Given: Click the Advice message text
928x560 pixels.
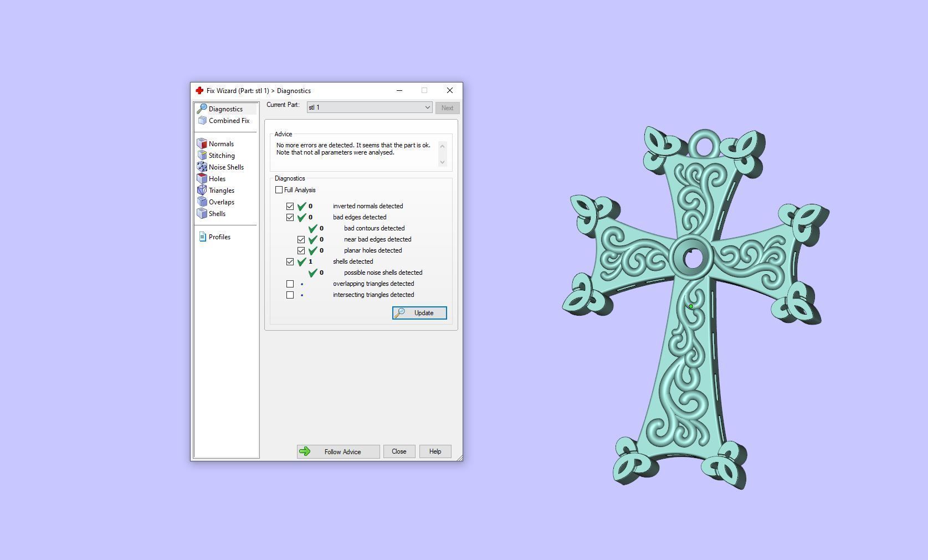Looking at the screenshot, I should click(x=353, y=149).
